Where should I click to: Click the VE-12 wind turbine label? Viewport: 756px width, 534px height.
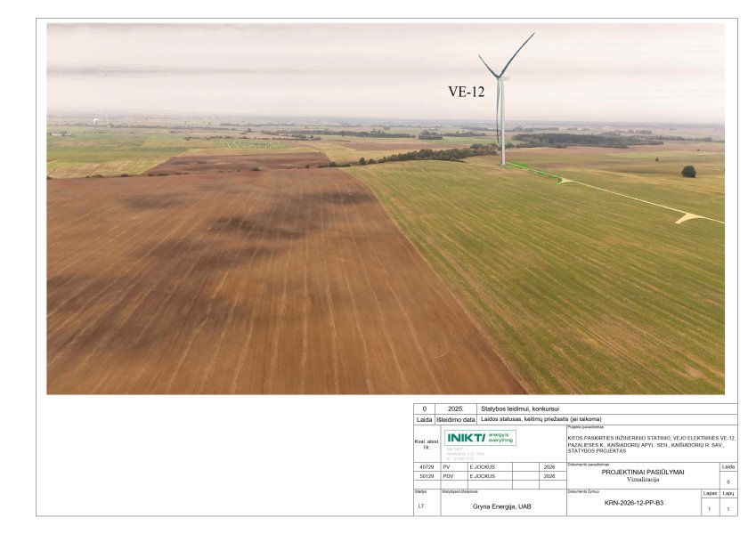pos(466,92)
